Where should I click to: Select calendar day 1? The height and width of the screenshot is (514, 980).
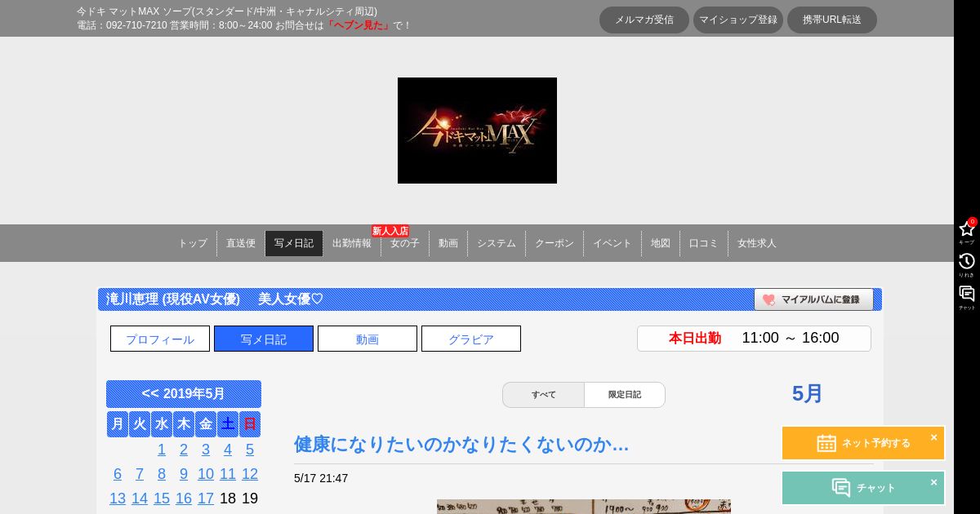click(162, 450)
